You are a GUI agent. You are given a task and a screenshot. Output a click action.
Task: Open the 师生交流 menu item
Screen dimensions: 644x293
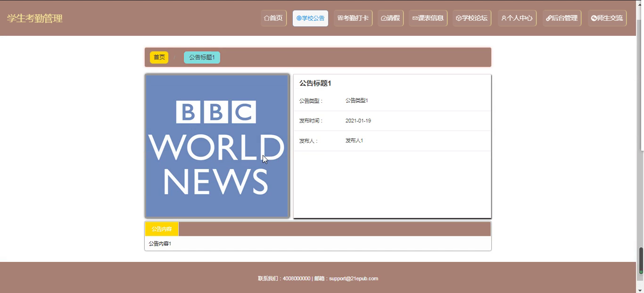tap(607, 18)
